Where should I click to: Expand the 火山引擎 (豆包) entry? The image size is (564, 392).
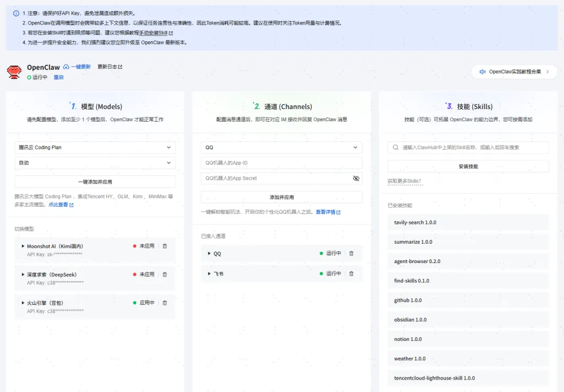pos(23,303)
